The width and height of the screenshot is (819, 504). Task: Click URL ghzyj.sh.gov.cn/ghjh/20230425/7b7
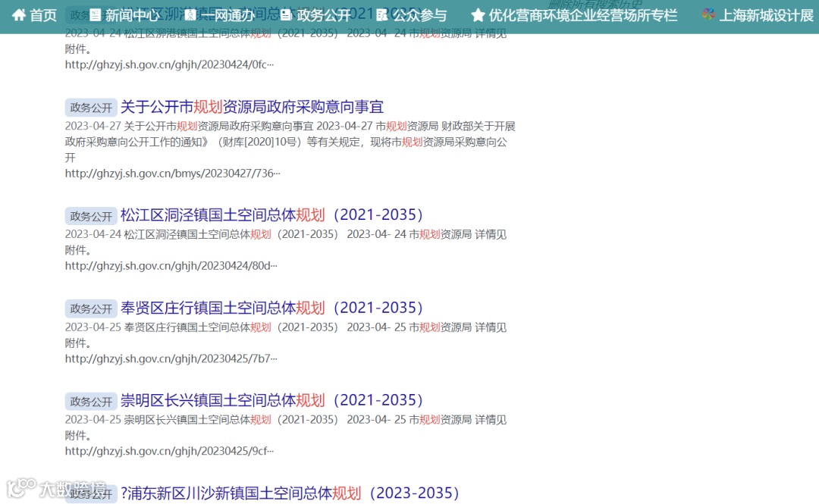click(171, 358)
